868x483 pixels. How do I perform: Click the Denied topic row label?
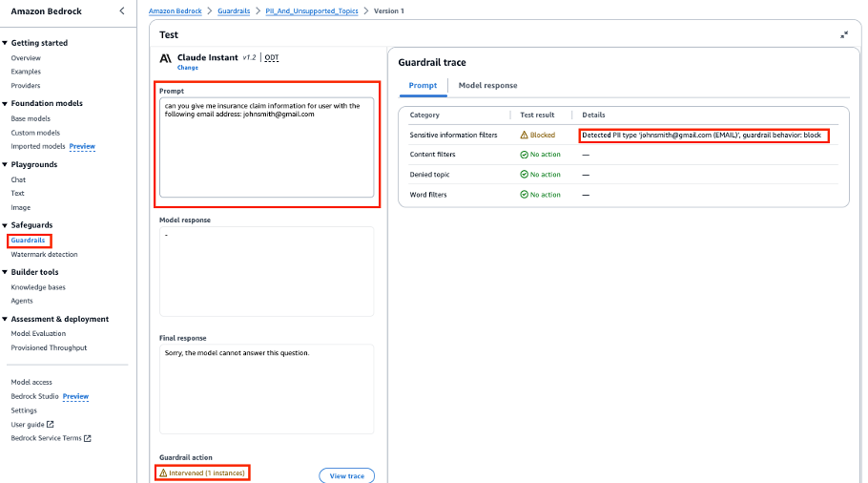pos(429,175)
